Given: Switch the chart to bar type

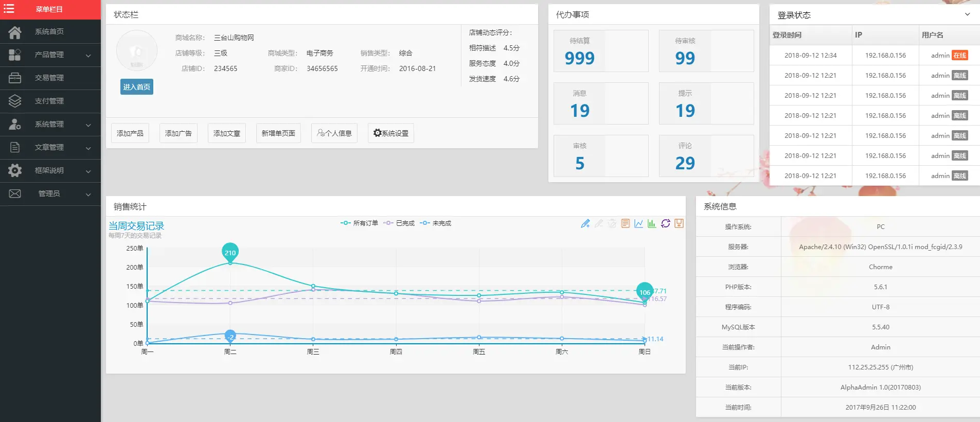Looking at the screenshot, I should click(652, 223).
